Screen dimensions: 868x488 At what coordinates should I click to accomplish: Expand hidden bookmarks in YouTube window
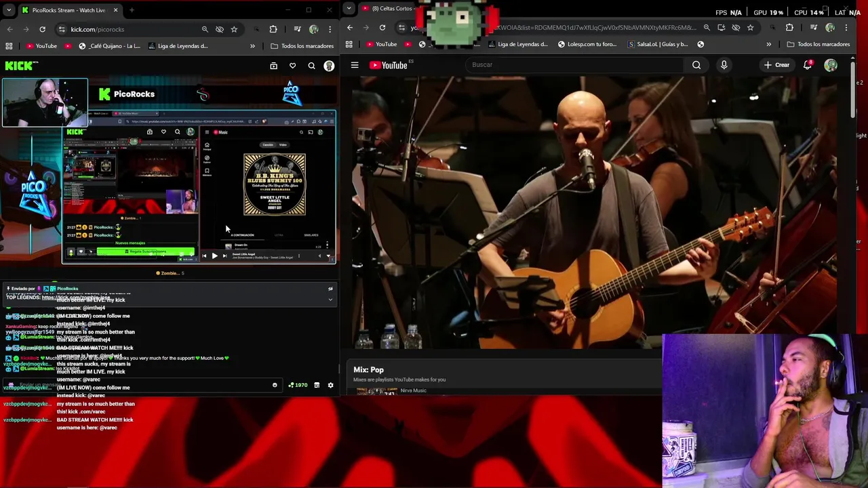click(x=768, y=44)
